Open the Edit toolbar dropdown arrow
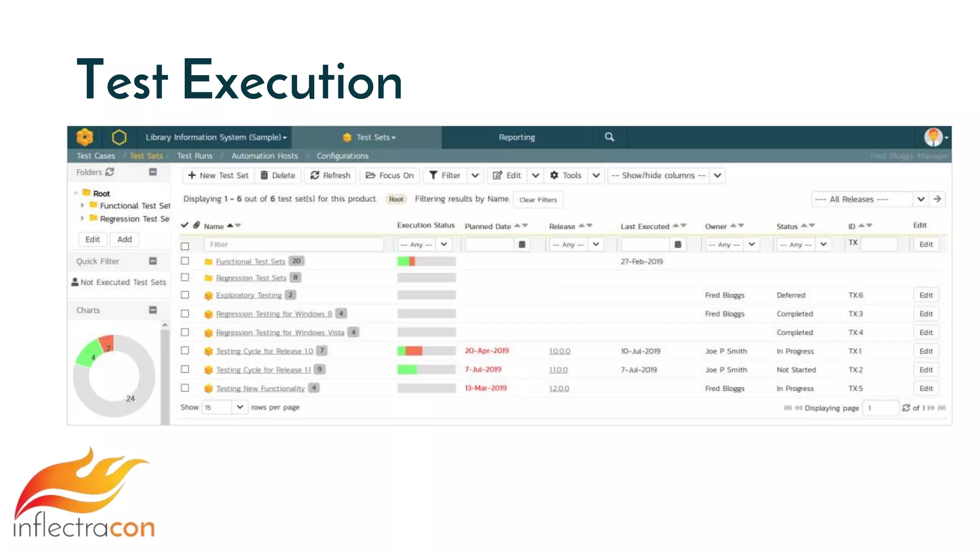 click(x=535, y=176)
